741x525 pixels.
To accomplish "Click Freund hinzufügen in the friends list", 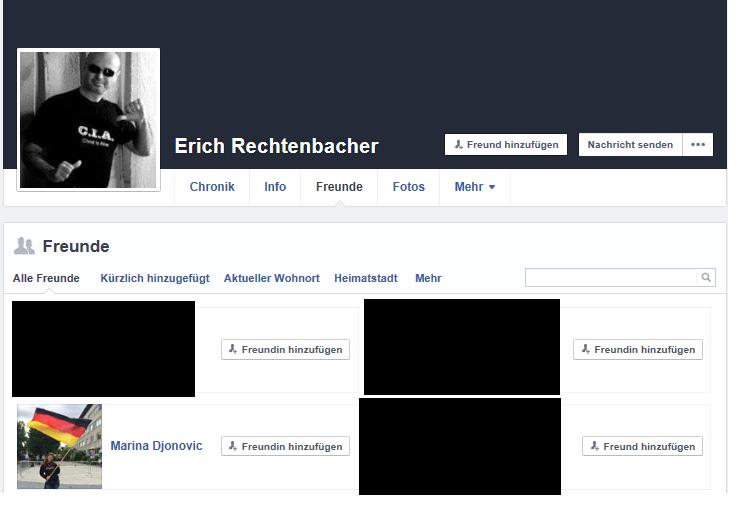I will pos(642,447).
